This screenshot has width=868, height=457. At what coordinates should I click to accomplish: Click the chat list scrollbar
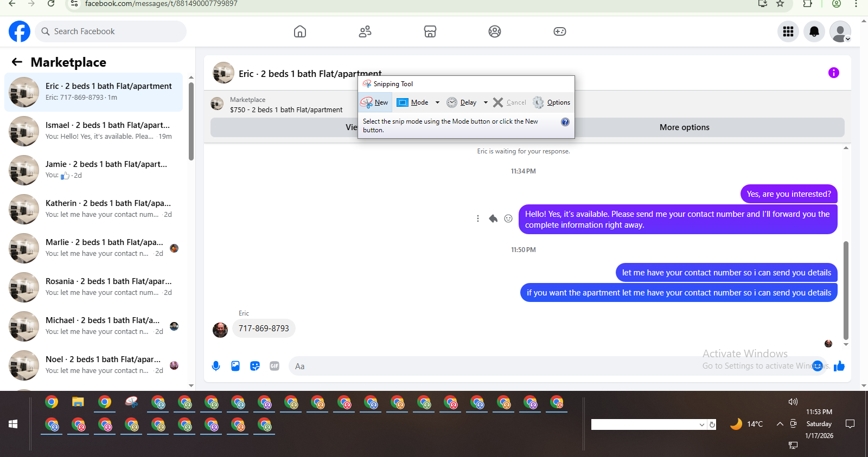[x=191, y=121]
